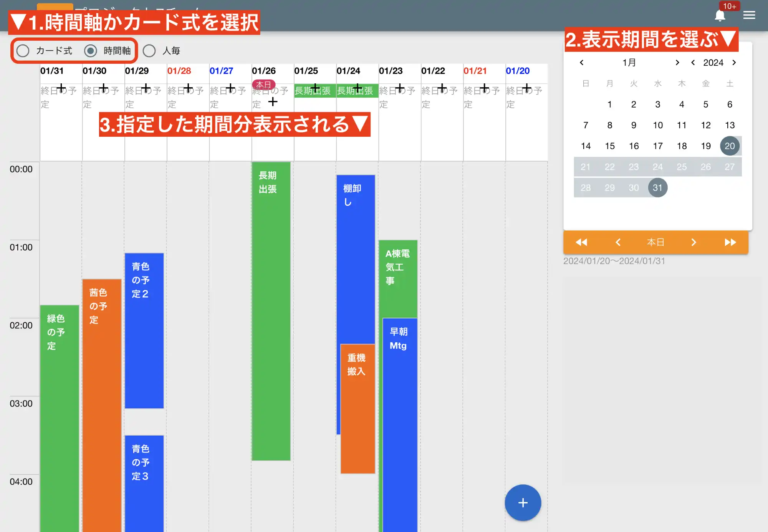Go to previous month with chevron beside 1月
The image size is (768, 532).
[x=581, y=63]
